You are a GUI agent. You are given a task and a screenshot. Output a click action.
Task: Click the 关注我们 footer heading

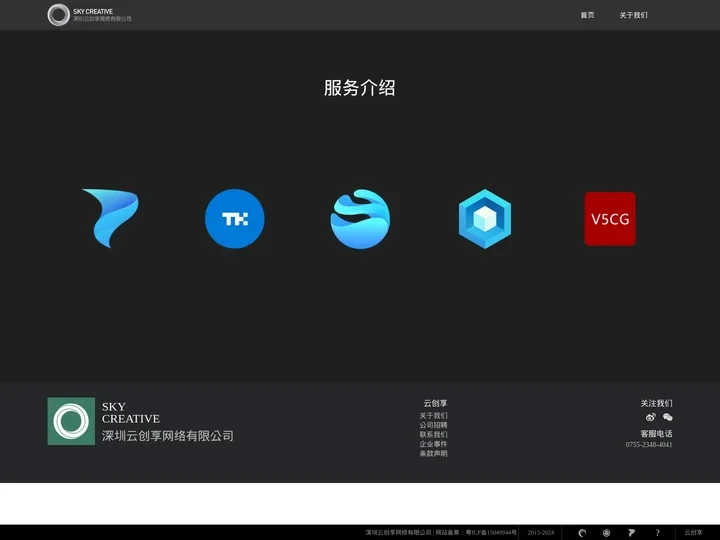657,403
